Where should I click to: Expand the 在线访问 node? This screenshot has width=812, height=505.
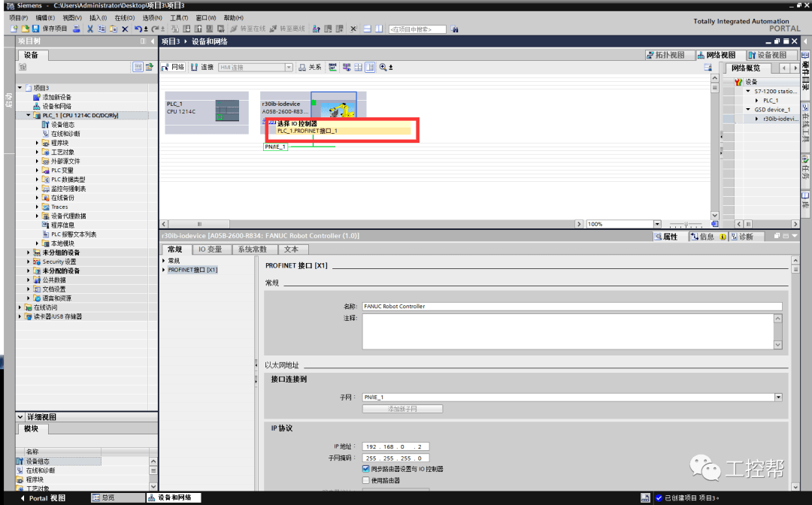20,307
